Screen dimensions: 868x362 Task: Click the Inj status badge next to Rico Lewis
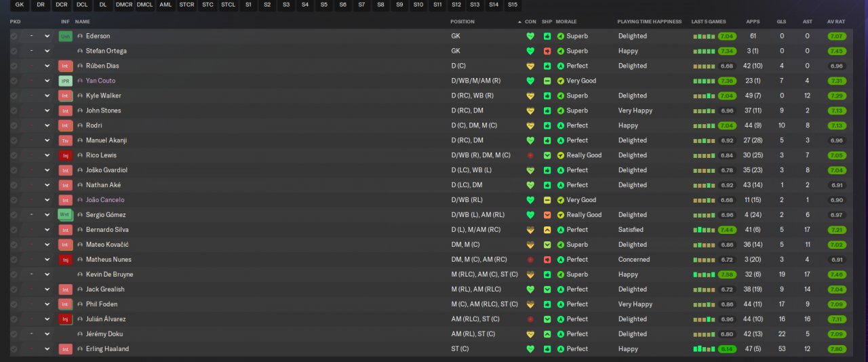tap(65, 155)
